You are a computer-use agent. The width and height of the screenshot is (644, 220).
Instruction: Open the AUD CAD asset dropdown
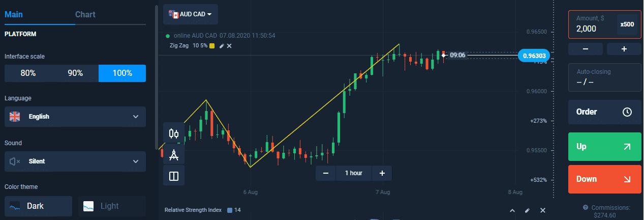tap(191, 14)
